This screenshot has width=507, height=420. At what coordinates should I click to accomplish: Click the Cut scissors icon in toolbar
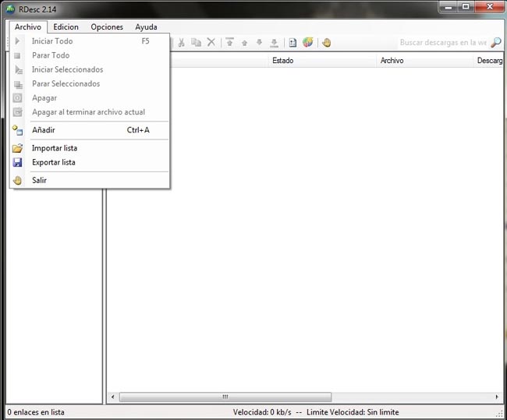[x=181, y=43]
